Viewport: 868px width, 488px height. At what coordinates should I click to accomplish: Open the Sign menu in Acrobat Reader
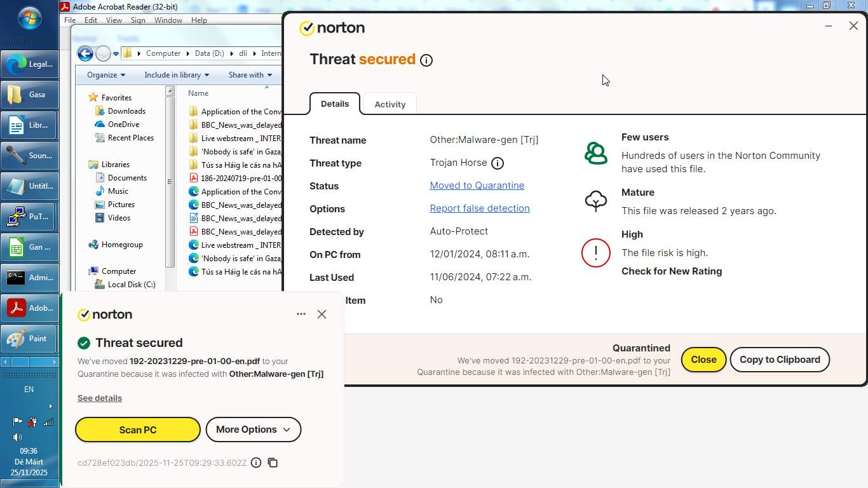click(x=138, y=20)
